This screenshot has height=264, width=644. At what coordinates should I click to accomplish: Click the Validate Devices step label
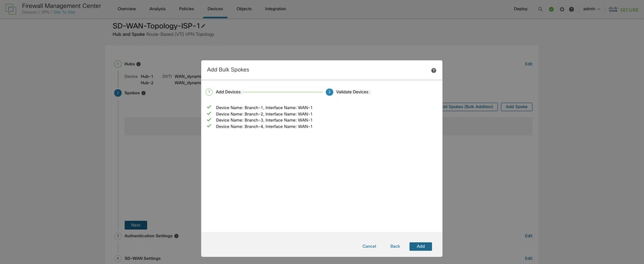(x=352, y=92)
